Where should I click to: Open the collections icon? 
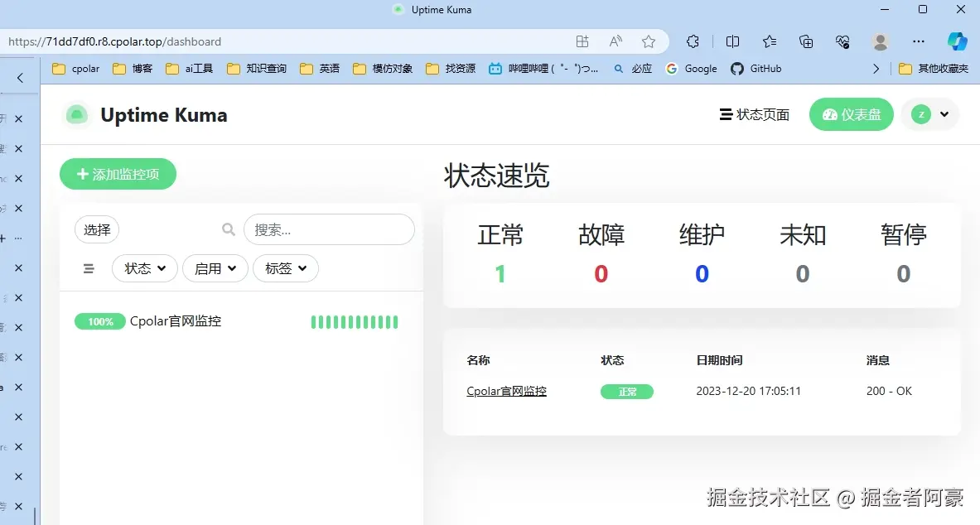(x=806, y=42)
